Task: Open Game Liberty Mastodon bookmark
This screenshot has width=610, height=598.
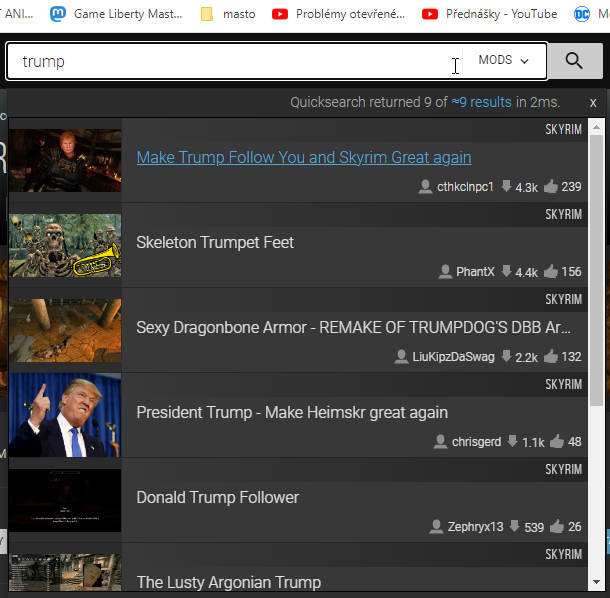Action: coord(116,14)
